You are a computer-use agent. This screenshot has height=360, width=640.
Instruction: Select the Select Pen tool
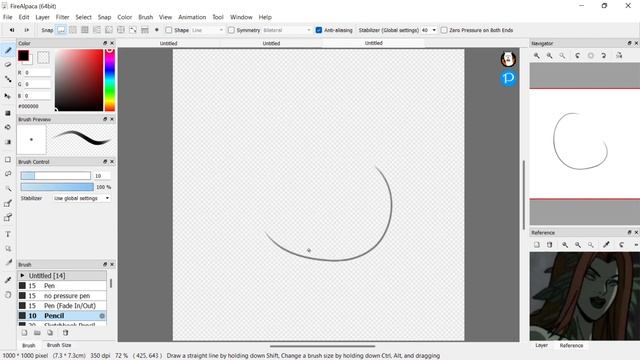coord(8,203)
